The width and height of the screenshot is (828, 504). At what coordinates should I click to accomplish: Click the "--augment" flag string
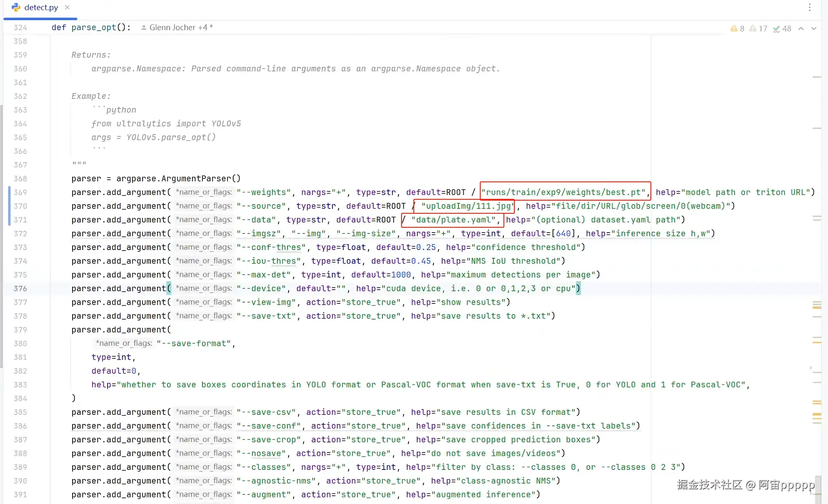tap(264, 495)
